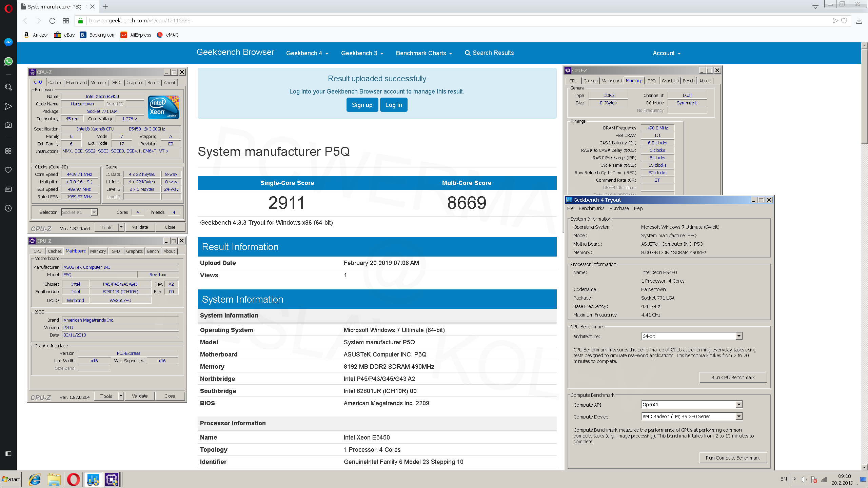Open Bench tab in Mainboard CPU-Z window
868x488 pixels.
[x=153, y=251]
